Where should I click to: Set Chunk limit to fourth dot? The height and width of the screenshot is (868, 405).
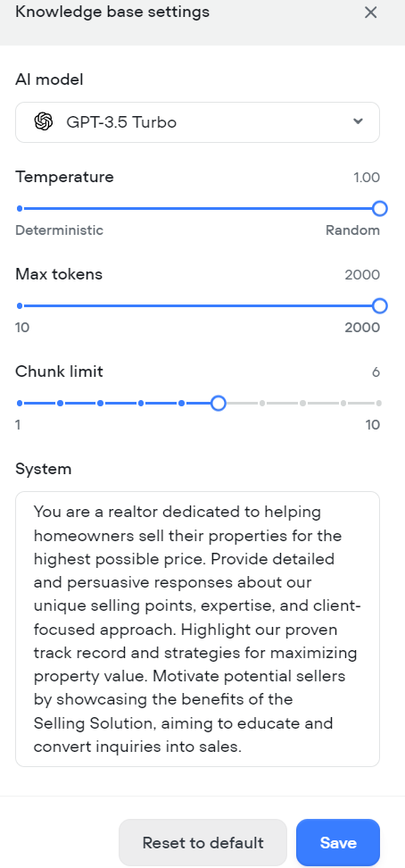[141, 403]
